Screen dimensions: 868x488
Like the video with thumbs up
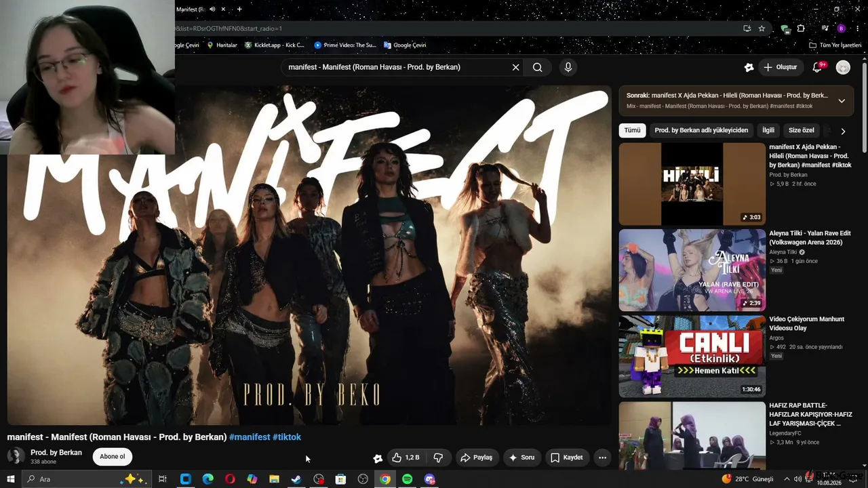tap(406, 457)
